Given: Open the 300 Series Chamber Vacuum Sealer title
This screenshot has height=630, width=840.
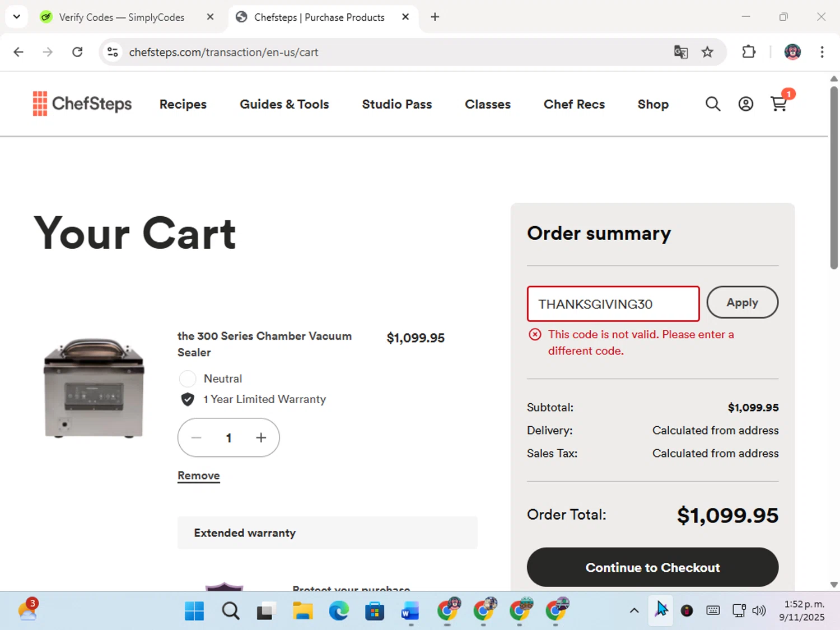Looking at the screenshot, I should tap(264, 344).
